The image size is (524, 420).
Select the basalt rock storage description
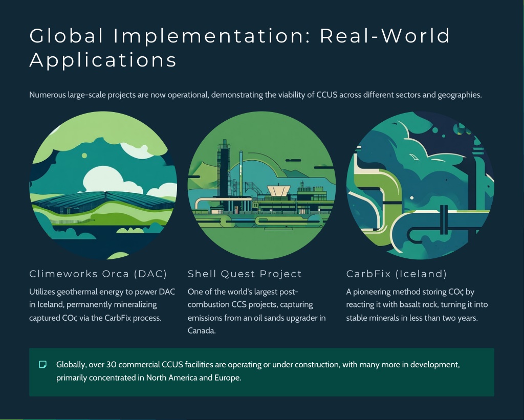click(417, 304)
